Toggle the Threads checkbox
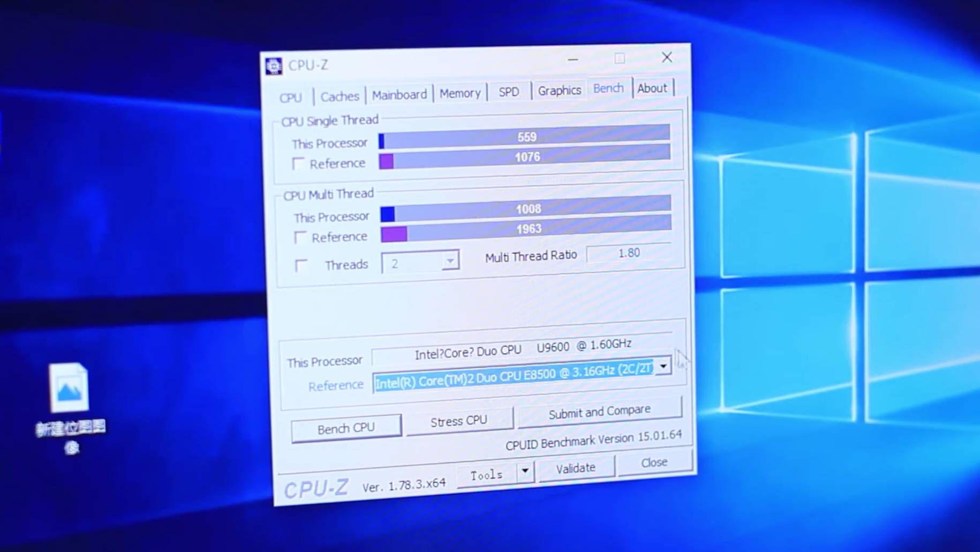980x552 pixels. pyautogui.click(x=301, y=265)
